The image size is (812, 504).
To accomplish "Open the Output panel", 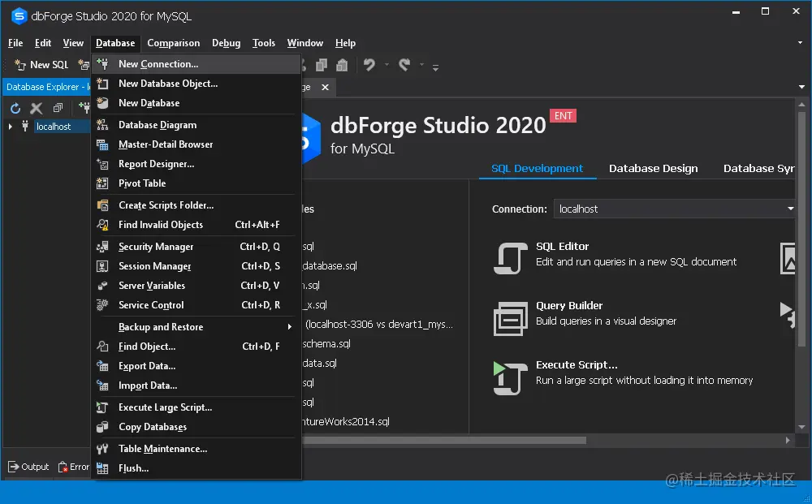I will tap(28, 467).
